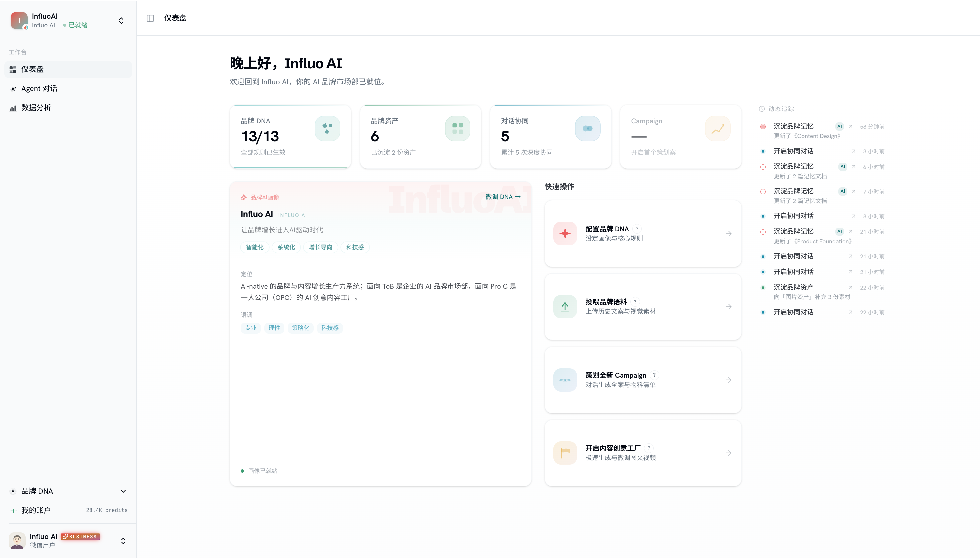Click the Campaign trend chart icon
Viewport: 980px width, 558px height.
click(x=718, y=128)
